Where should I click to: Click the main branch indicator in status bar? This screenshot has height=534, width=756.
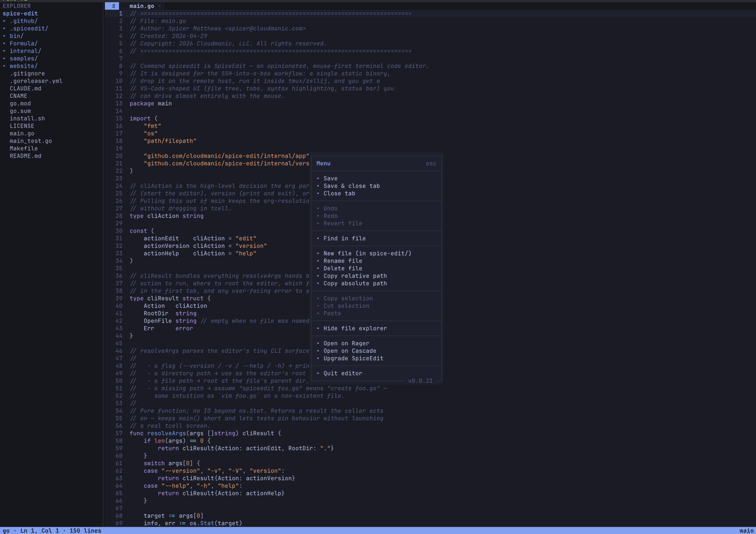(x=746, y=531)
